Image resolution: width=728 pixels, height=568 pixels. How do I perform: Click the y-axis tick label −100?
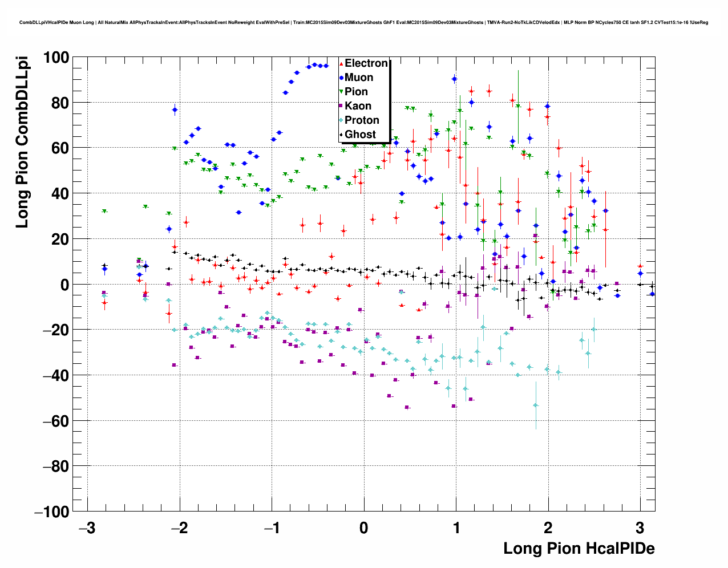pyautogui.click(x=51, y=512)
